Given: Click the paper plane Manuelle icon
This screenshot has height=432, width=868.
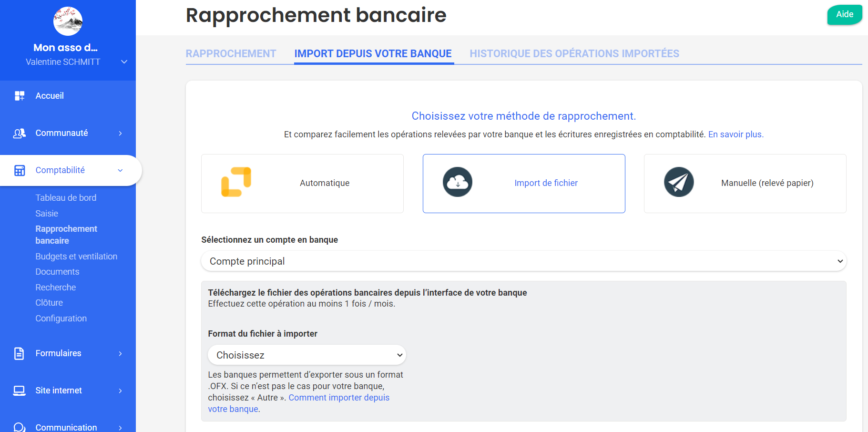Looking at the screenshot, I should click(x=679, y=182).
